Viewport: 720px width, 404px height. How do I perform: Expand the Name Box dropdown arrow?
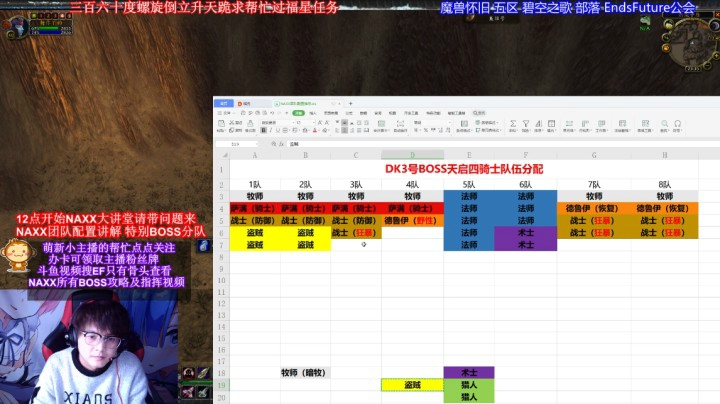257,144
